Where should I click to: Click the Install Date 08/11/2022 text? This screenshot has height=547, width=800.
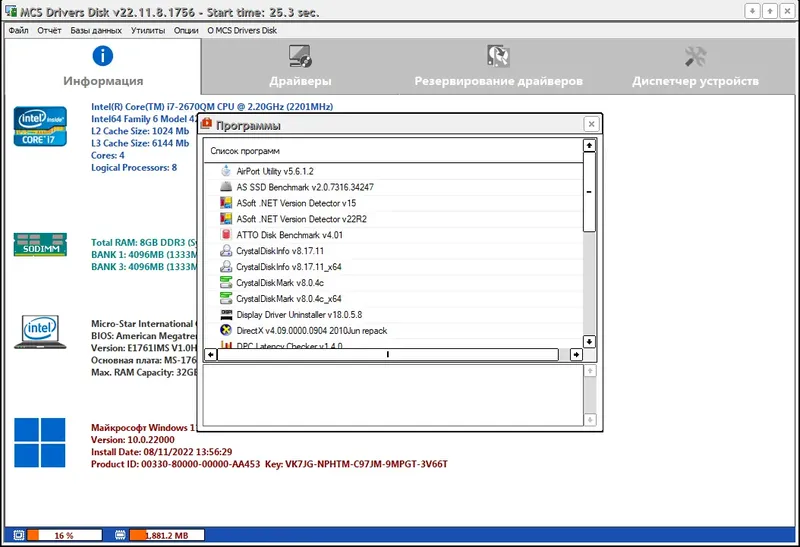point(161,452)
